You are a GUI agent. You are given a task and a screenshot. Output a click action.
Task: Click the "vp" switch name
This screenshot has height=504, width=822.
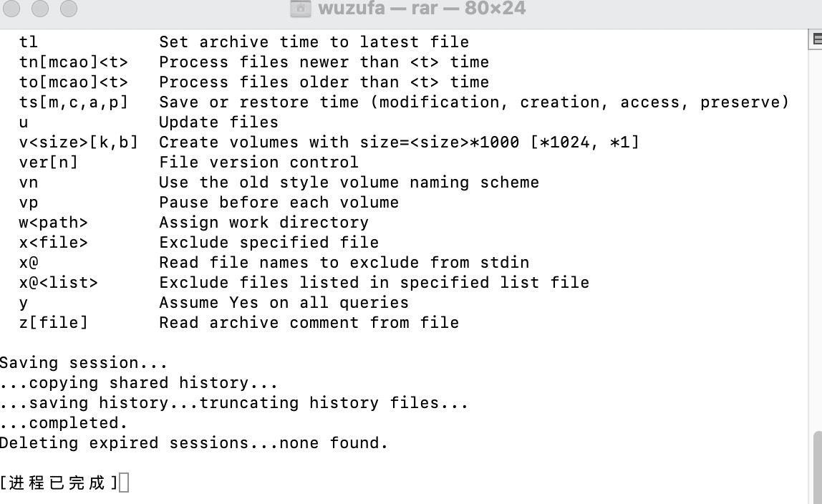[29, 203]
